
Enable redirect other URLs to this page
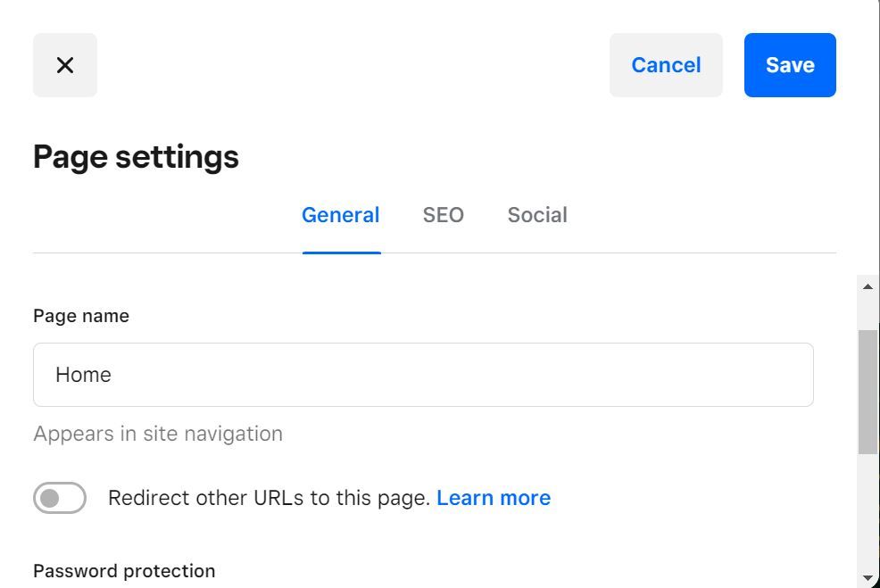coord(60,497)
